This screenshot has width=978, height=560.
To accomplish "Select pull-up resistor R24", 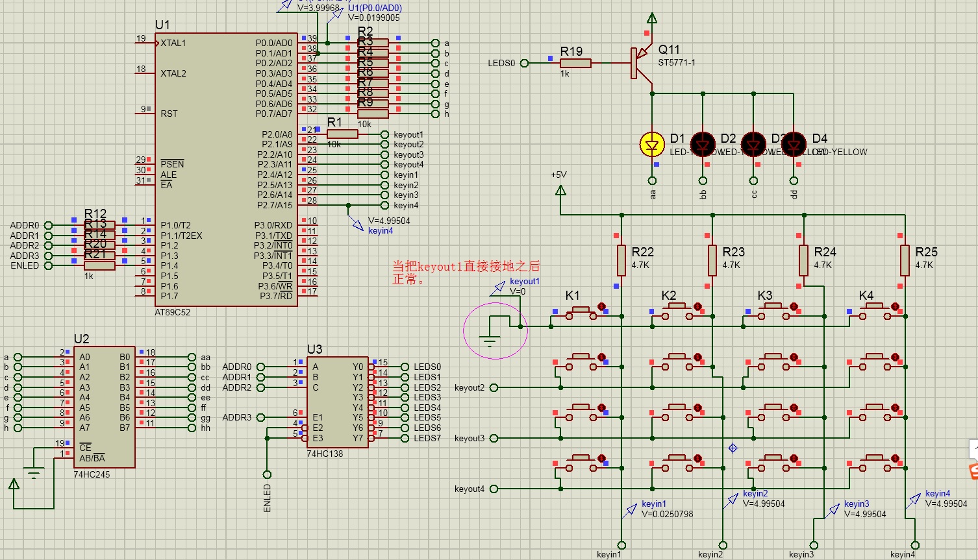I will [803, 260].
